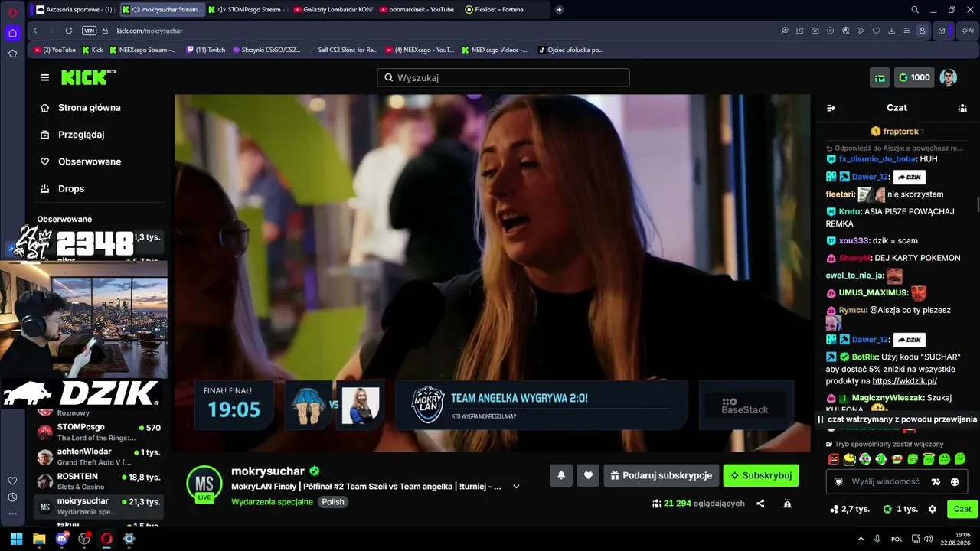
Task: Open the Kick drops gift icon in the header
Action: point(880,77)
